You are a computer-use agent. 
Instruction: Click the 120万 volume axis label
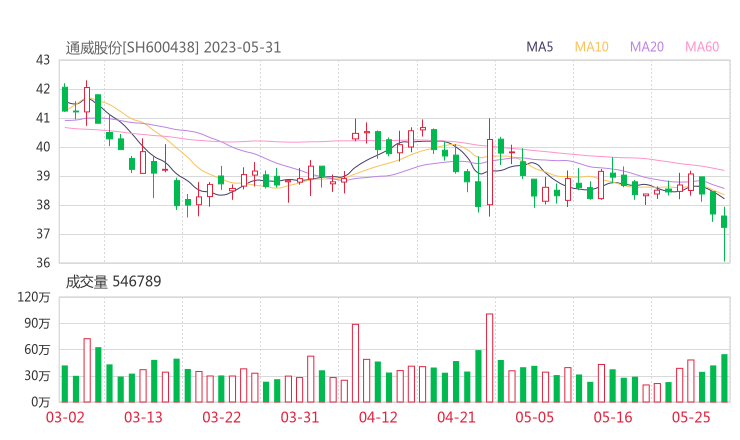pyautogui.click(x=34, y=297)
